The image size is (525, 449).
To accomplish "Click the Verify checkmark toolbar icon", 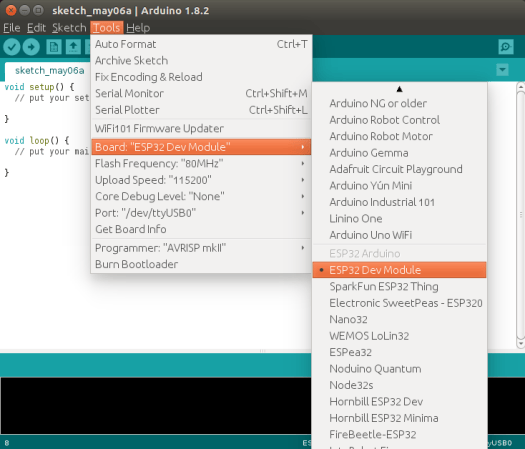I will pos(12,47).
